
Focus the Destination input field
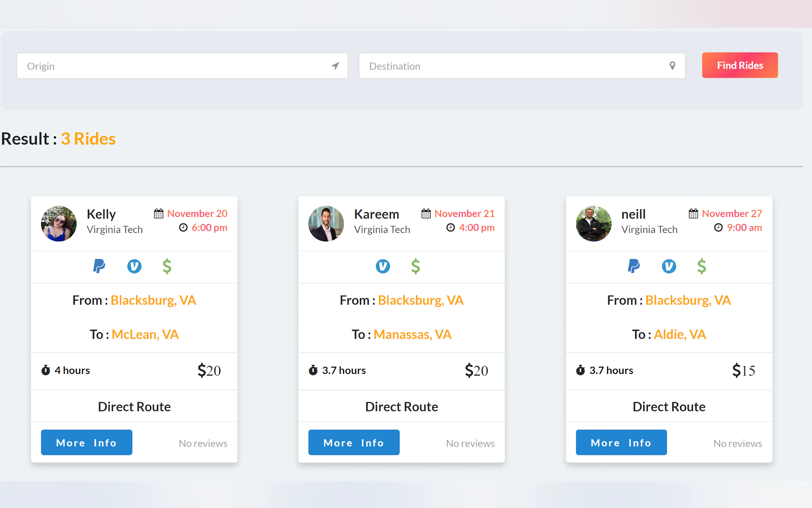coord(514,66)
